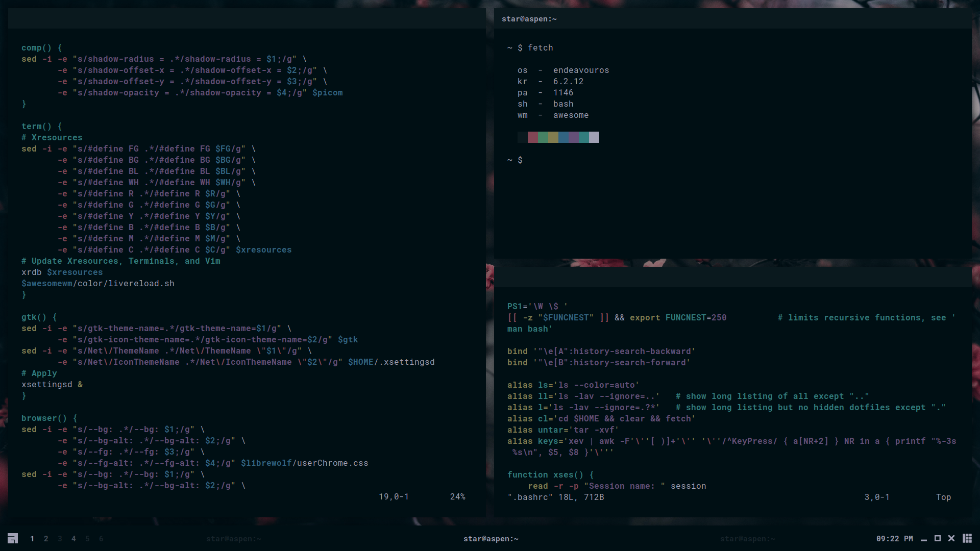Click the taskbar minimize window icon
This screenshot has width=980, height=551.
click(x=923, y=539)
